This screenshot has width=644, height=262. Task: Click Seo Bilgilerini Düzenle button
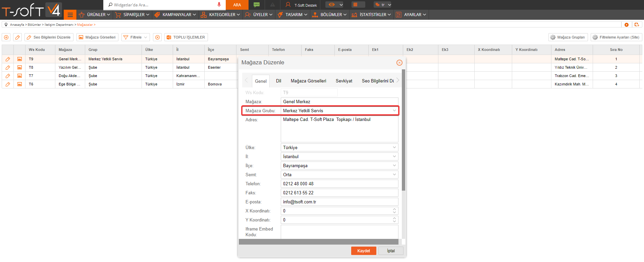point(49,37)
